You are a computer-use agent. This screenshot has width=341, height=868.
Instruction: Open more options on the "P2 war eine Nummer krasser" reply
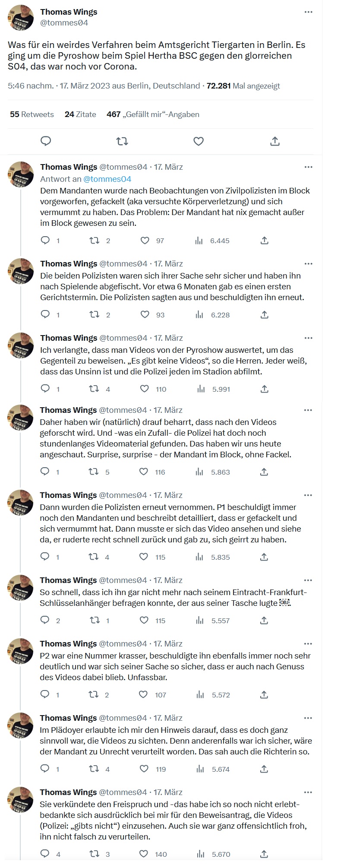tap(308, 644)
